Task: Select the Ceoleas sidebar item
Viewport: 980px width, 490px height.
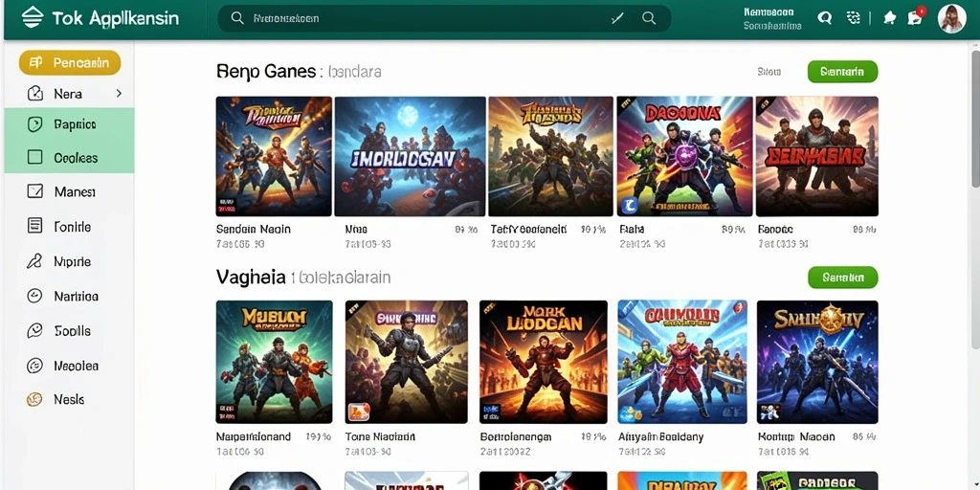Action: pyautogui.click(x=69, y=158)
